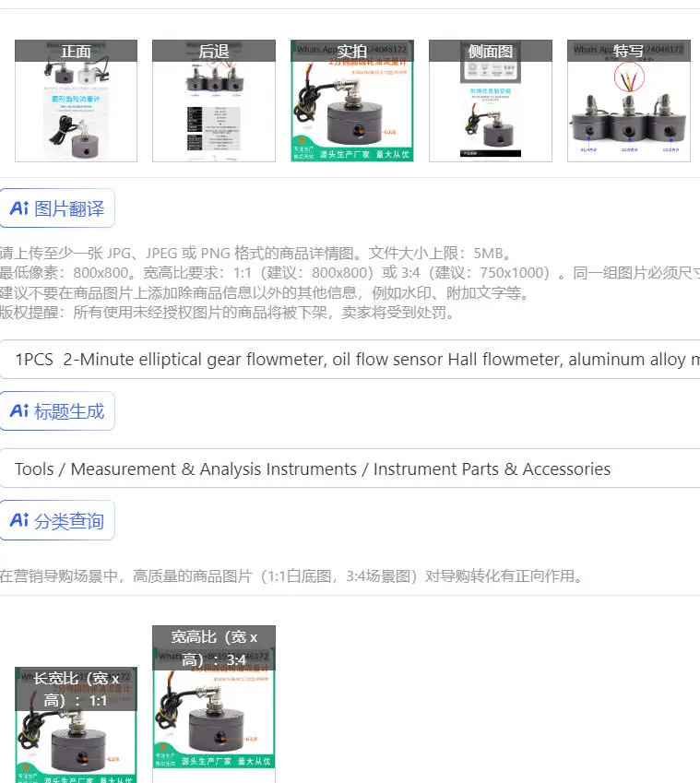Click the AI 分类查询 button
Image resolution: width=700 pixels, height=783 pixels.
[x=57, y=520]
